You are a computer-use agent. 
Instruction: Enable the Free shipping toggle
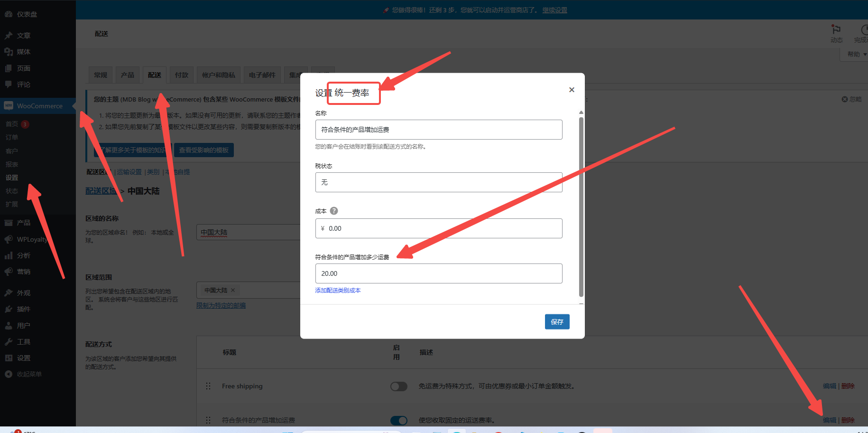pyautogui.click(x=398, y=386)
